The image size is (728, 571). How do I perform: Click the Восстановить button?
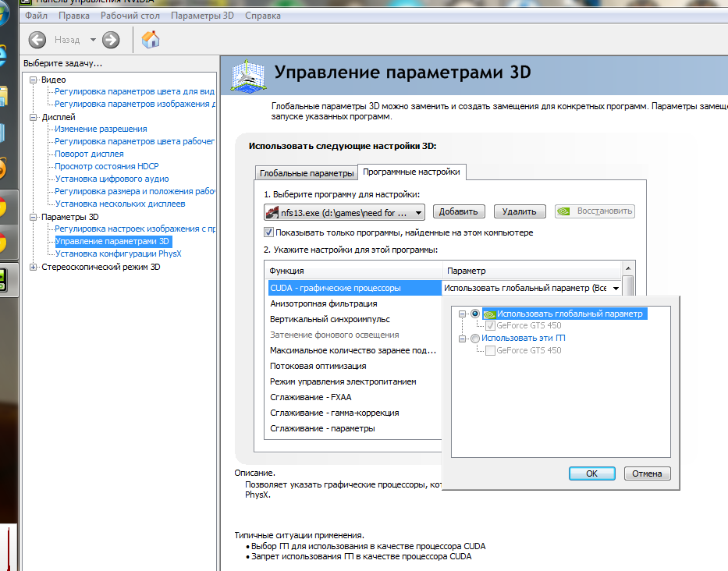coord(595,211)
